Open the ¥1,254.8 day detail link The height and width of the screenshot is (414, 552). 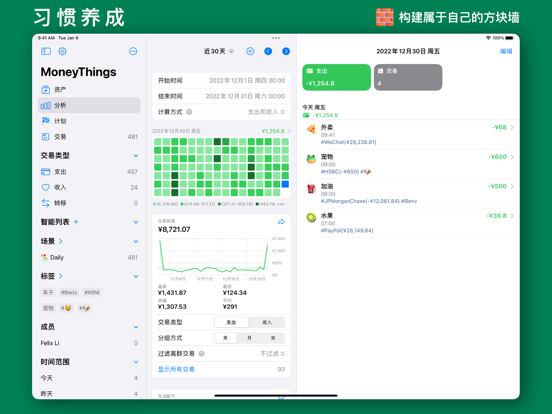(276, 131)
